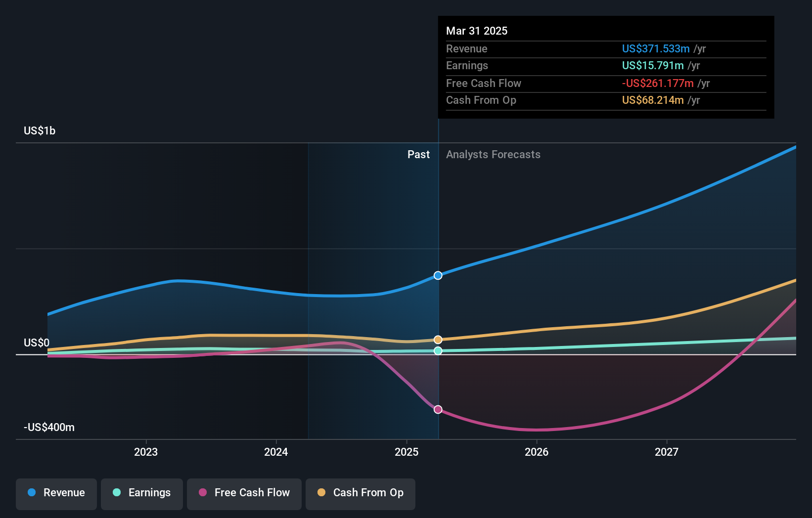
Task: Toggle the Free Cash Flow legend button
Action: [244, 494]
